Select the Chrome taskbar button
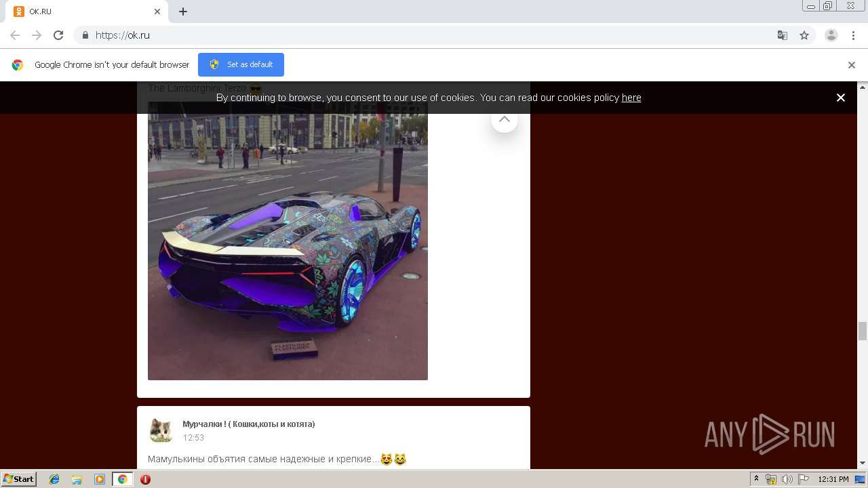868x488 pixels. click(122, 479)
